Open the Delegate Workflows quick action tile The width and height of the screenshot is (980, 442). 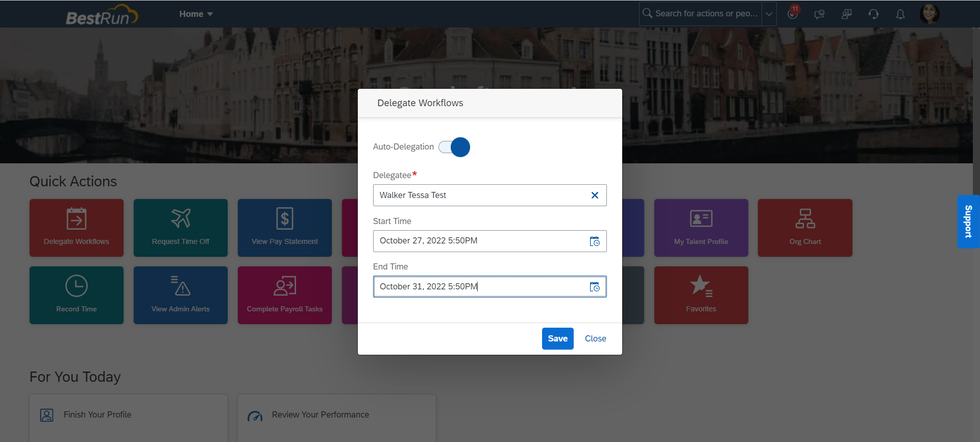coord(77,228)
